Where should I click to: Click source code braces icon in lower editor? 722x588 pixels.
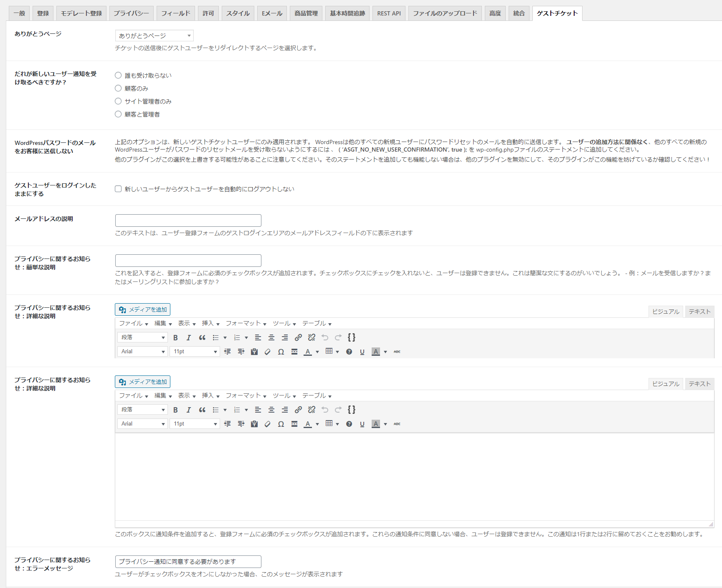(x=352, y=410)
